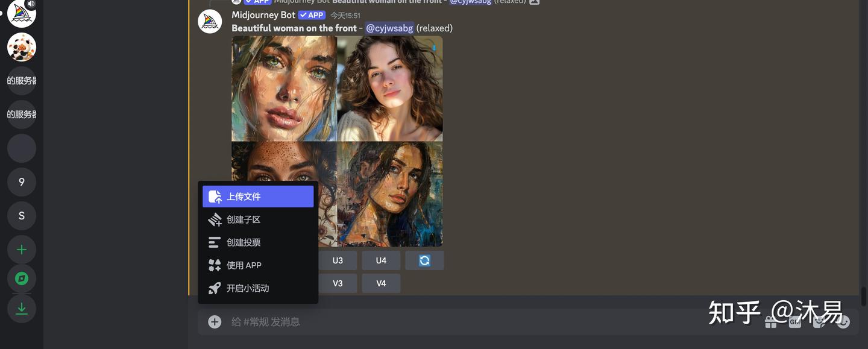
Task: Open the Midjourney sailboat server
Action: pyautogui.click(x=22, y=13)
